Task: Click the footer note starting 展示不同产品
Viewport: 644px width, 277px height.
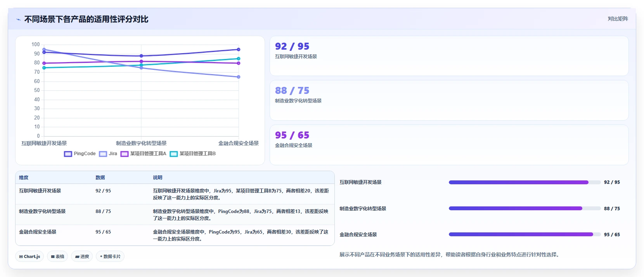Action: [450, 255]
